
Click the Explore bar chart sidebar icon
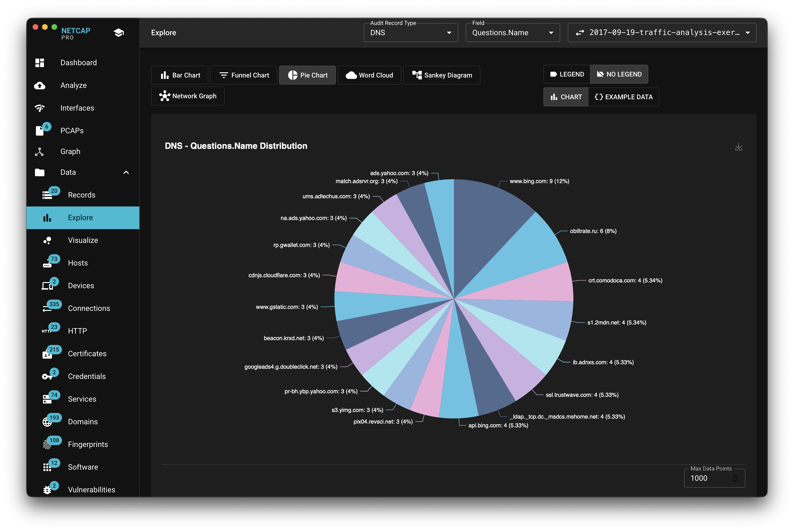pyautogui.click(x=47, y=218)
